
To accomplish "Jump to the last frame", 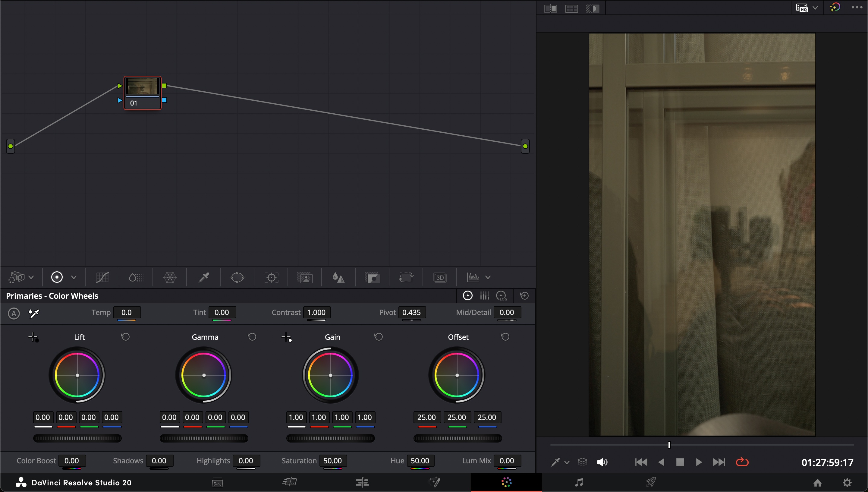I will pyautogui.click(x=719, y=462).
